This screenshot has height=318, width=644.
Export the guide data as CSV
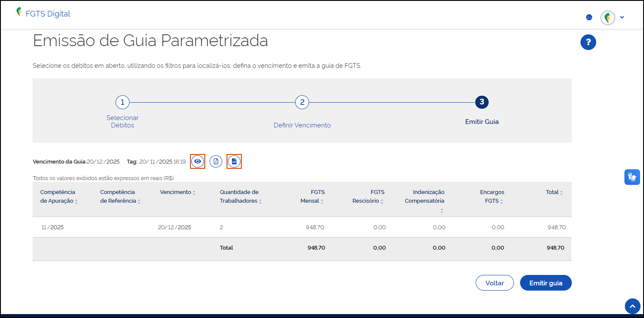[234, 161]
